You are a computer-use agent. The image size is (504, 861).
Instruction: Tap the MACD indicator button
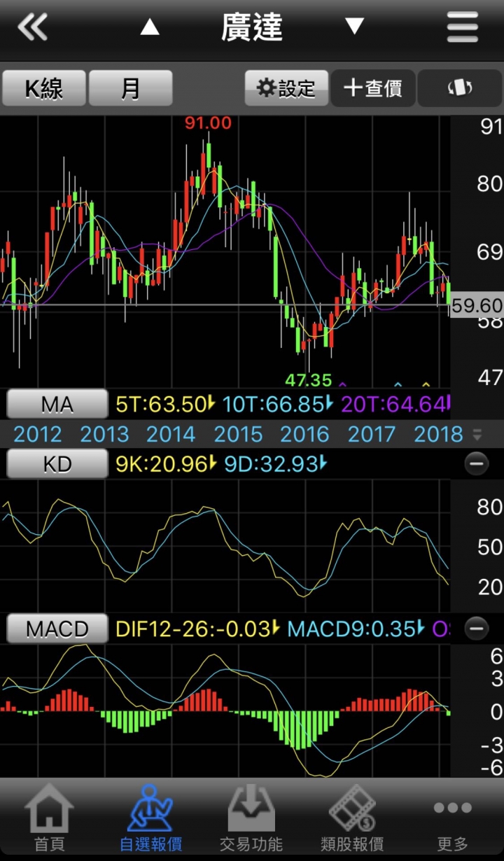[57, 629]
